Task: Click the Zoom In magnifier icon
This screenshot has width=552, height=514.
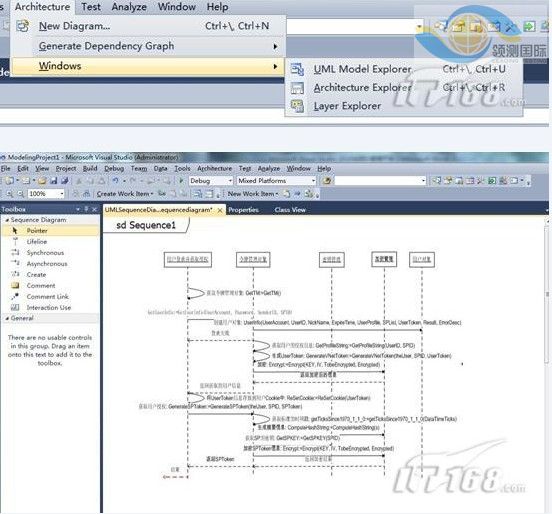Action: [x=10, y=194]
